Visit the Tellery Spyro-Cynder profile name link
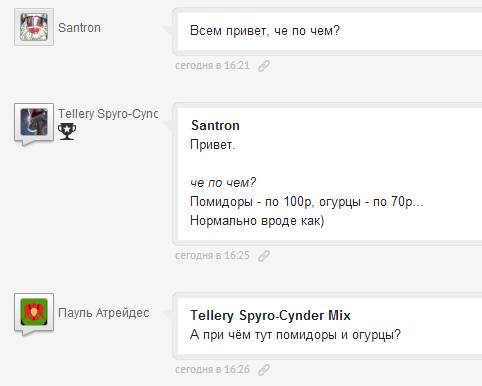Screen dimensions: 482x386 [x=108, y=114]
